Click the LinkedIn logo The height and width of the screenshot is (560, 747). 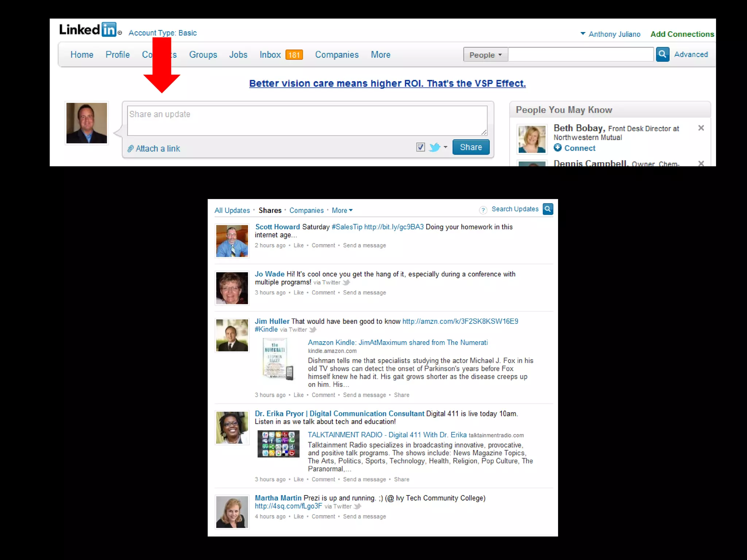[88, 30]
